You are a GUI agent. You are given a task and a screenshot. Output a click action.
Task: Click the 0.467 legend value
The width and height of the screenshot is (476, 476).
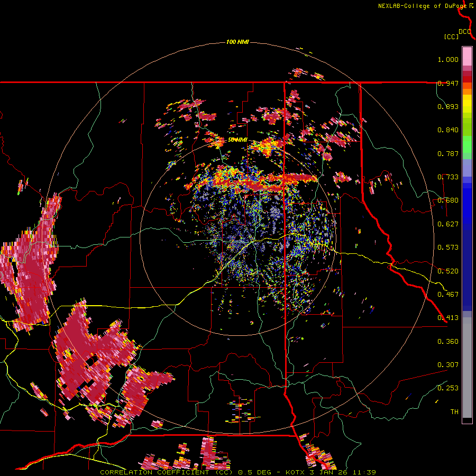tap(448, 295)
